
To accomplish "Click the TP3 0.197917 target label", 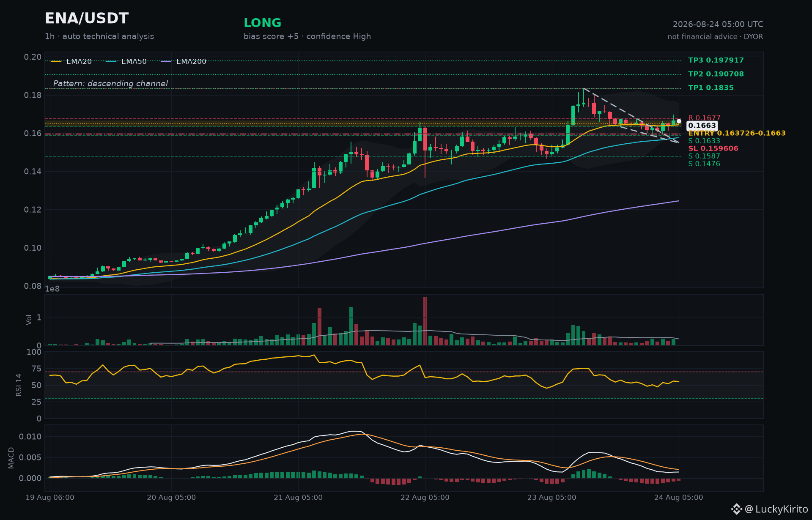I will 716,60.
